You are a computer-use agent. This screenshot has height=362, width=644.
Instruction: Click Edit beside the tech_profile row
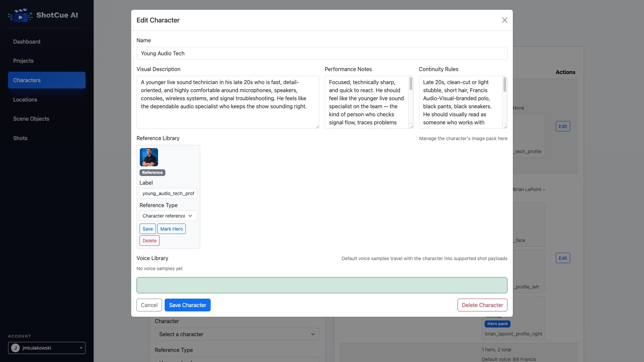click(563, 126)
